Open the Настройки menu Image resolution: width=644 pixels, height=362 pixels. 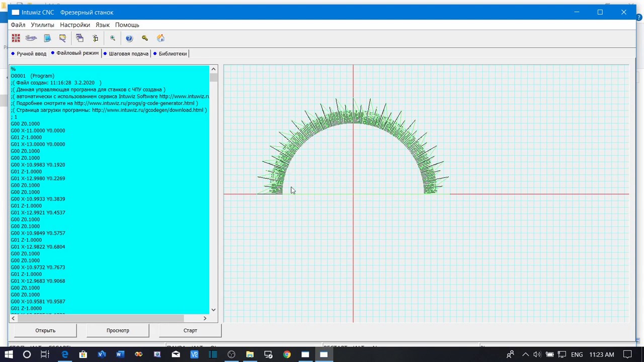click(x=75, y=25)
